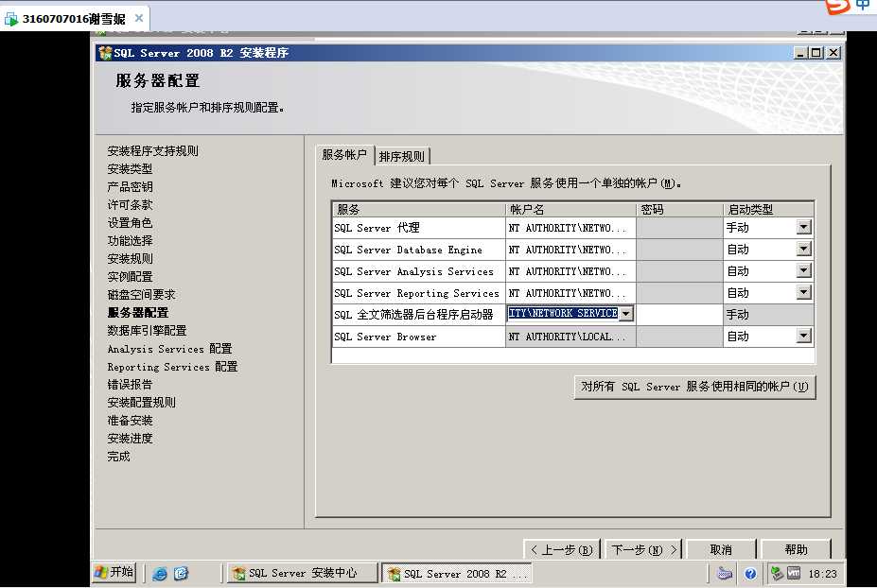The height and width of the screenshot is (588, 877).
Task: Switch to the 服务帐户 tab
Action: coord(344,155)
